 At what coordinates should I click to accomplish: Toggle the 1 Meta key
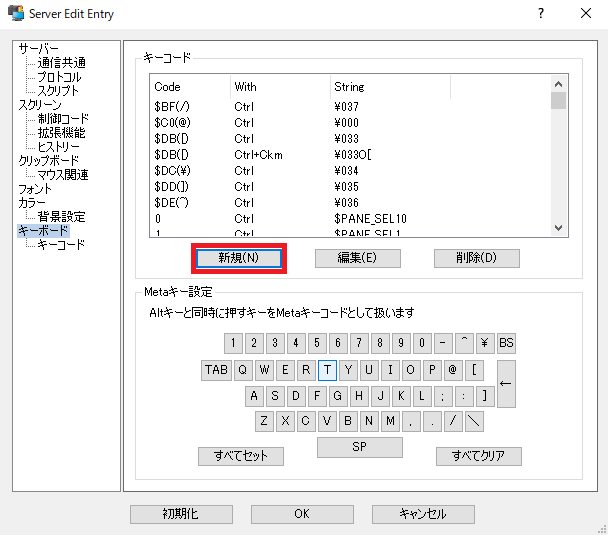click(x=233, y=343)
